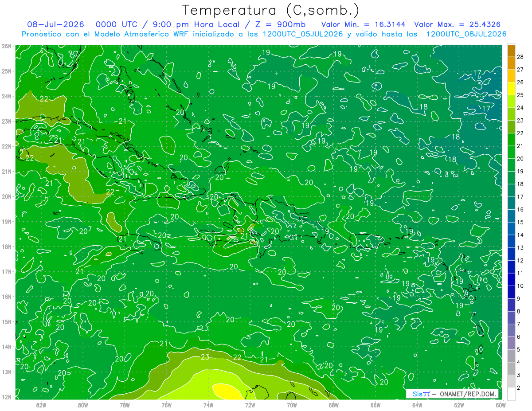Image resolution: width=532 pixels, height=411 pixels.
Task: Click the '19N' latitude label
Action: 6,222
